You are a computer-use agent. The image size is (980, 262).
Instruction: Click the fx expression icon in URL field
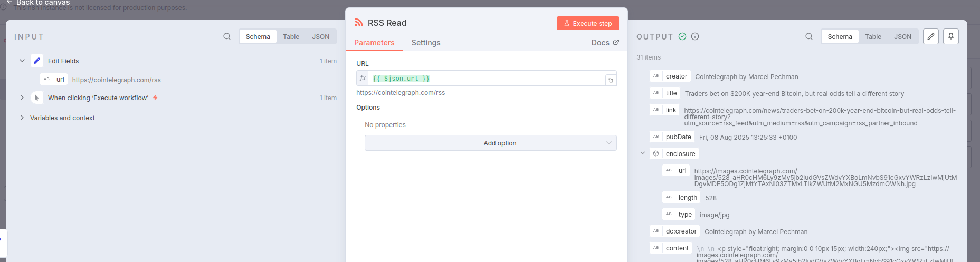[363, 78]
